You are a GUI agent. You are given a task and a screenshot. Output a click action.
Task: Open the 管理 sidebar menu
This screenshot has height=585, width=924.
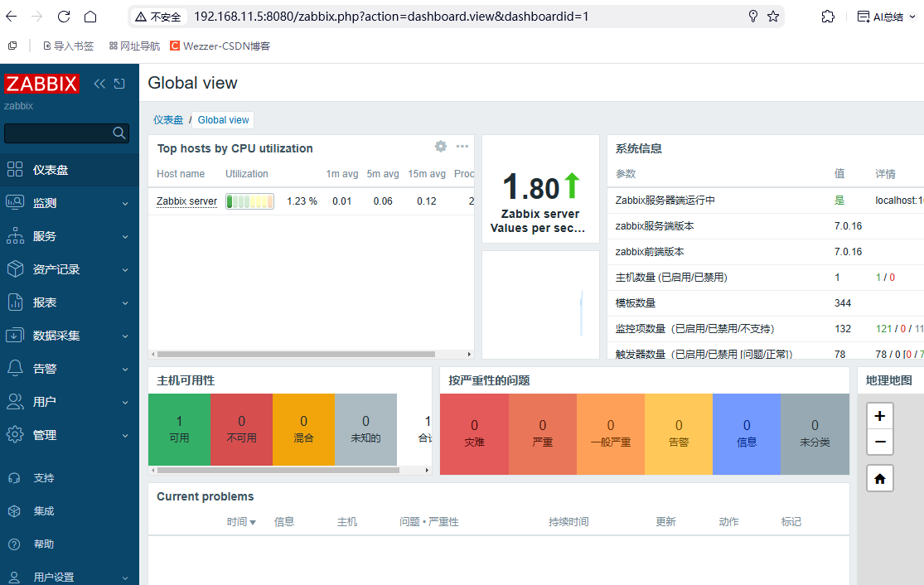[x=70, y=435]
